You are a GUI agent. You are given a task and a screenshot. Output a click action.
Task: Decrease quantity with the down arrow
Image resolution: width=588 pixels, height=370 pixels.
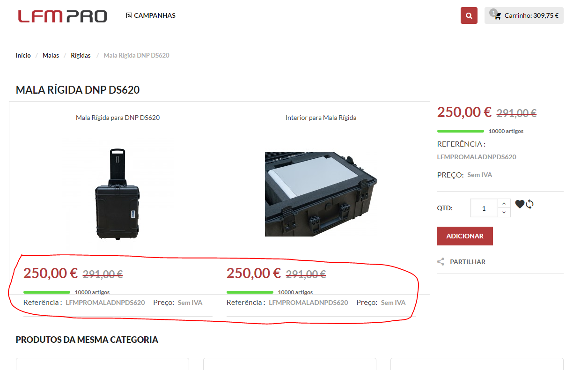tap(504, 213)
